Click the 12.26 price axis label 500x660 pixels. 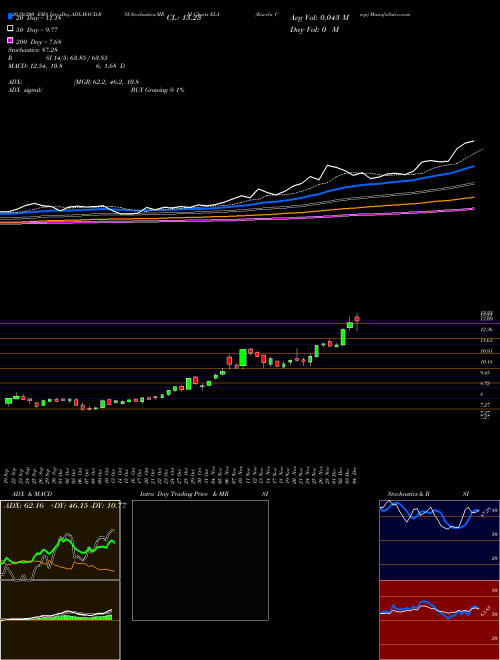(x=487, y=329)
